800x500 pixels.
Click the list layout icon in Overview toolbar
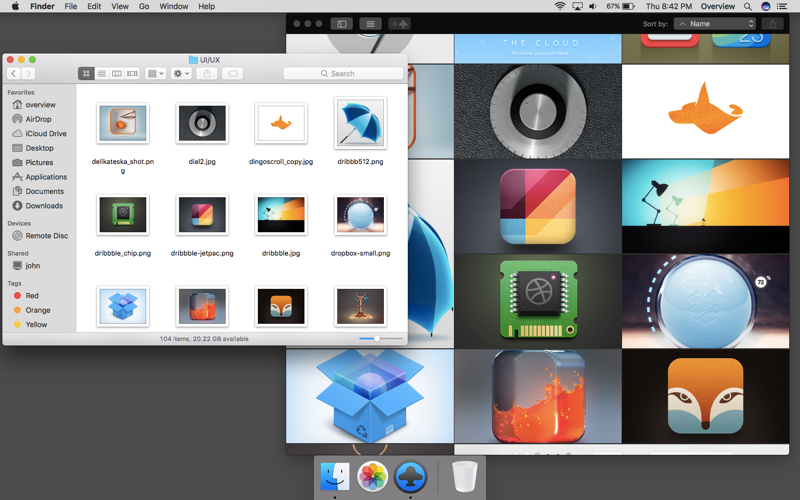(370, 23)
